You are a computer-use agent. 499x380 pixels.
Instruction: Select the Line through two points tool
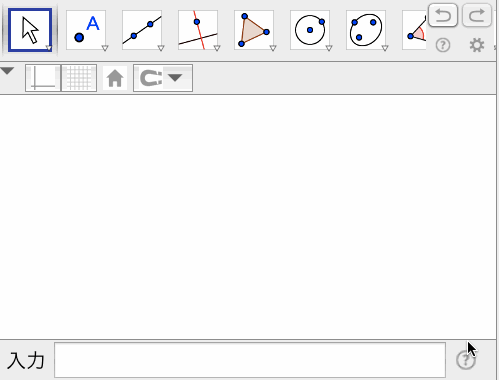142,30
